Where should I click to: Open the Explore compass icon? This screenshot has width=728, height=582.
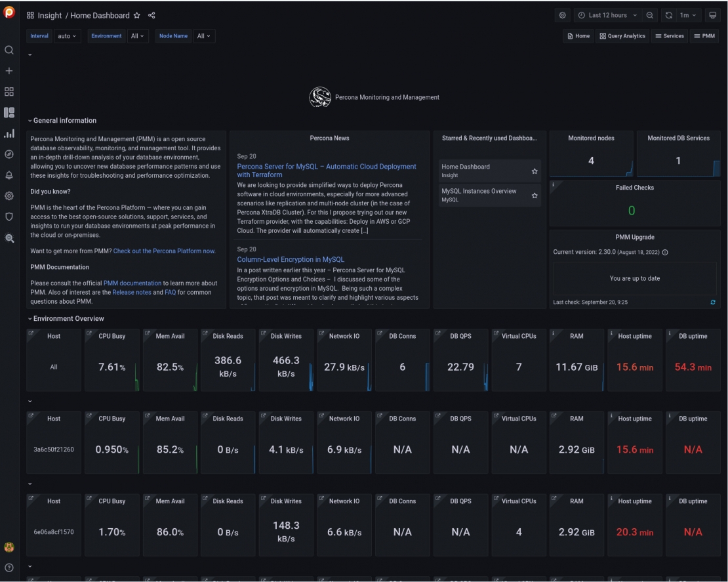[x=9, y=154]
